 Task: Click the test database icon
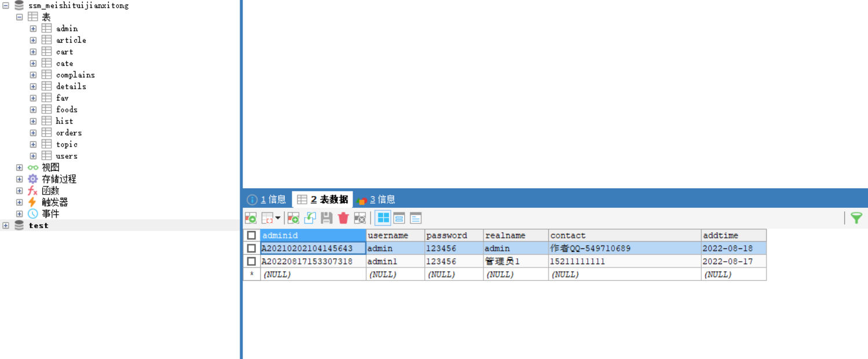(x=19, y=225)
